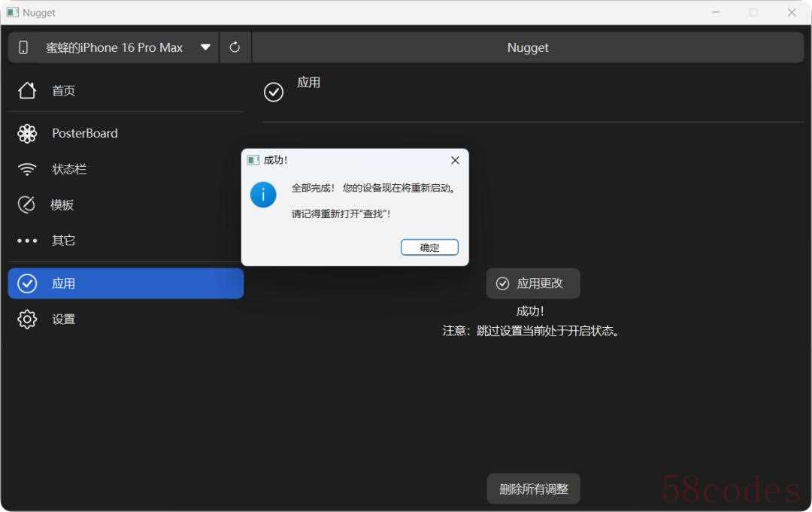812x512 pixels.
Task: Click the PosterBoard flower icon
Action: [x=27, y=134]
